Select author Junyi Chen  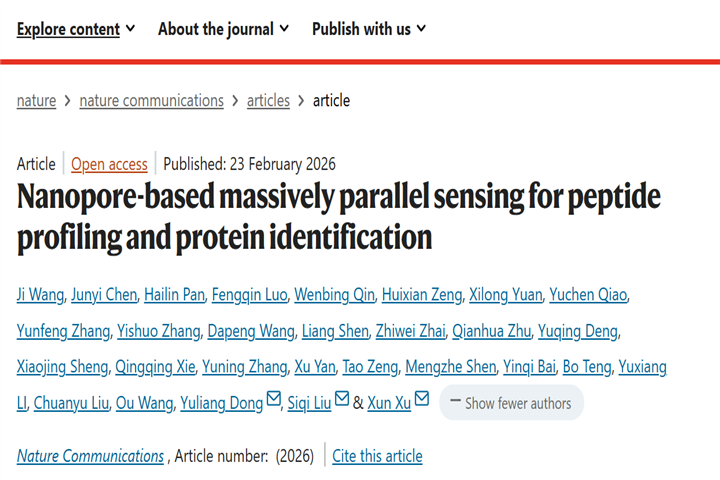(104, 294)
